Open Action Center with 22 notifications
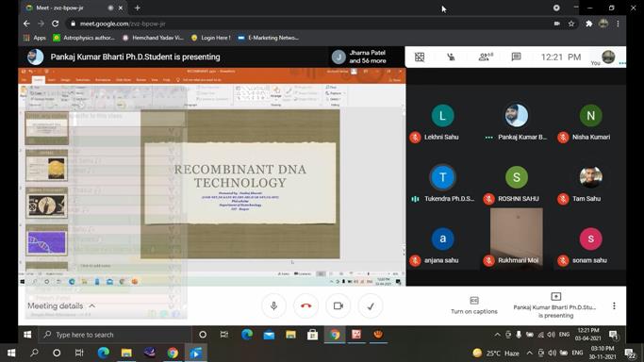 pyautogui.click(x=630, y=353)
